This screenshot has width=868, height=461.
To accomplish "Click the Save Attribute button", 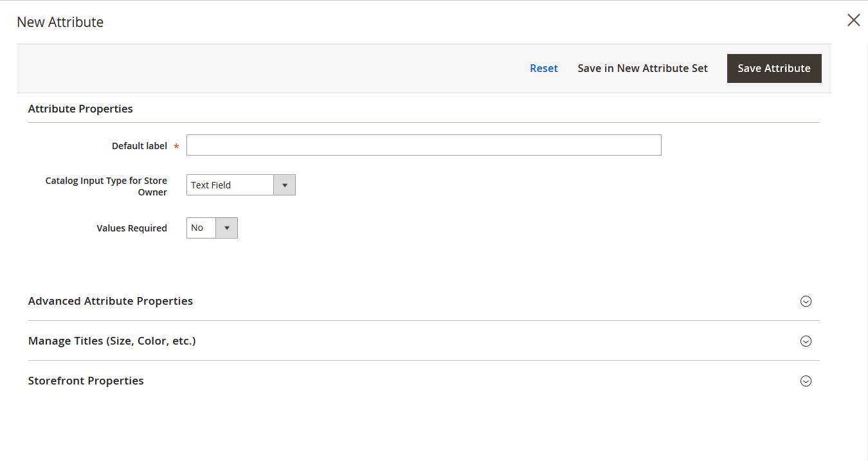I will (774, 68).
